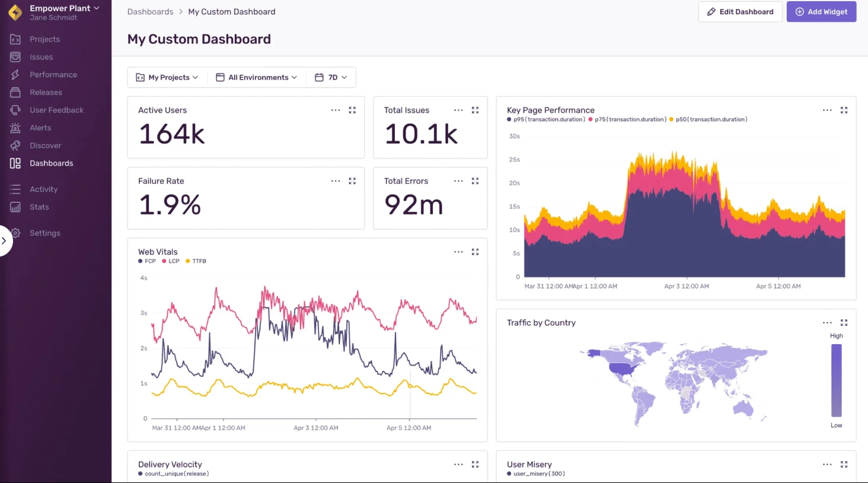Open Failure Rate widget options menu

pos(336,181)
